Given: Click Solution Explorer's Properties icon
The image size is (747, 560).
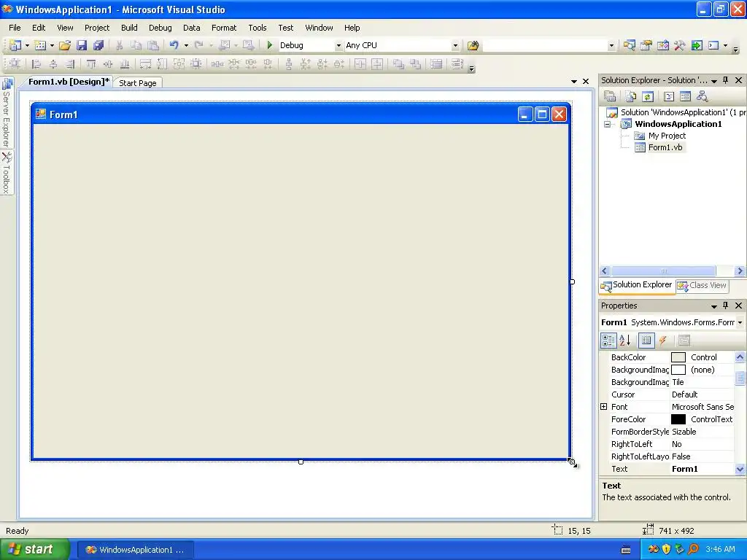Looking at the screenshot, I should click(x=610, y=97).
